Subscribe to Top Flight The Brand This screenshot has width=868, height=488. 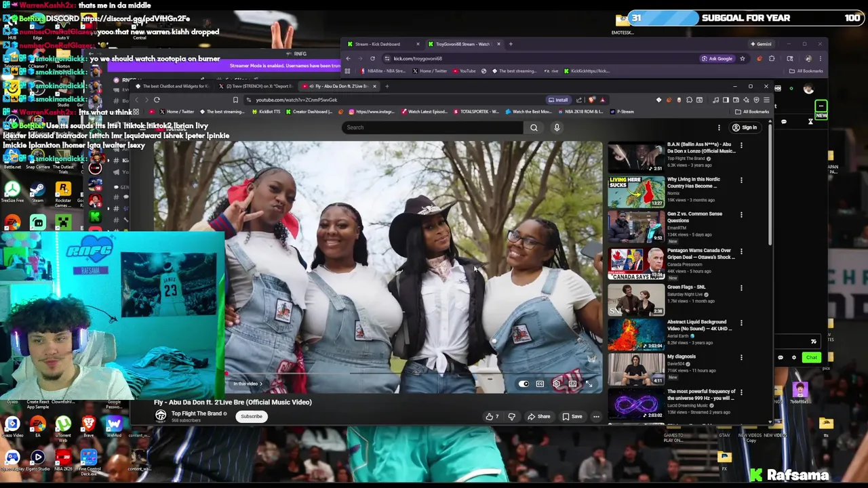251,417
